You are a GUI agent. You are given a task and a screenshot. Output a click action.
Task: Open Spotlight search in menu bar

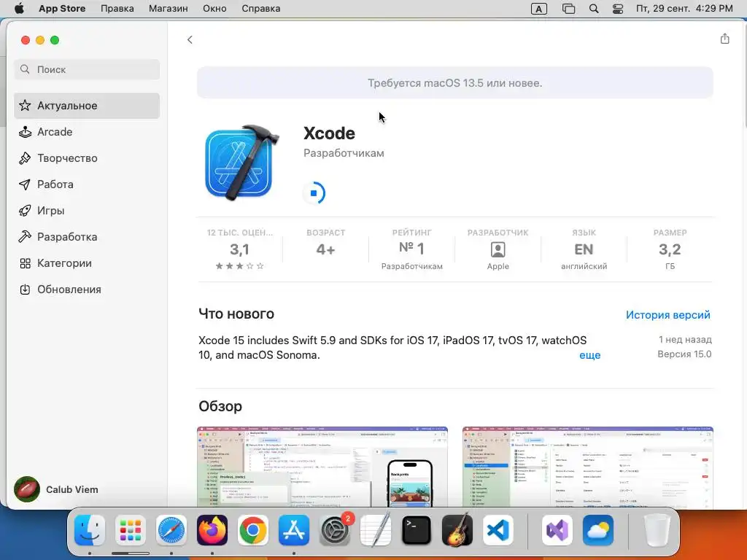point(594,9)
